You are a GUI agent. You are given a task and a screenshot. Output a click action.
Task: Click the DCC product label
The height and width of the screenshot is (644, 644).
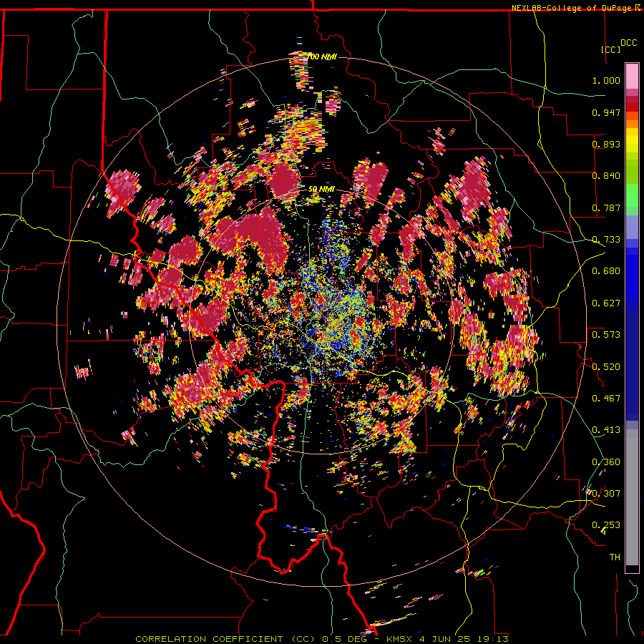point(629,43)
